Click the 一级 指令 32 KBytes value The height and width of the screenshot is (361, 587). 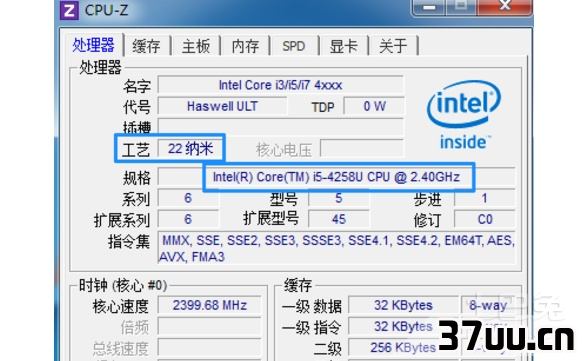coord(403,327)
